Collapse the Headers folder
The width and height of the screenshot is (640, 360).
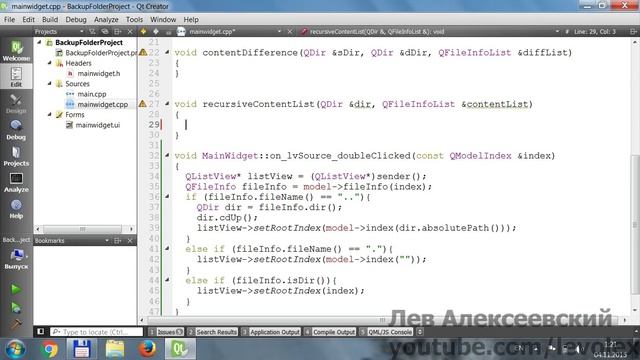tap(49, 63)
